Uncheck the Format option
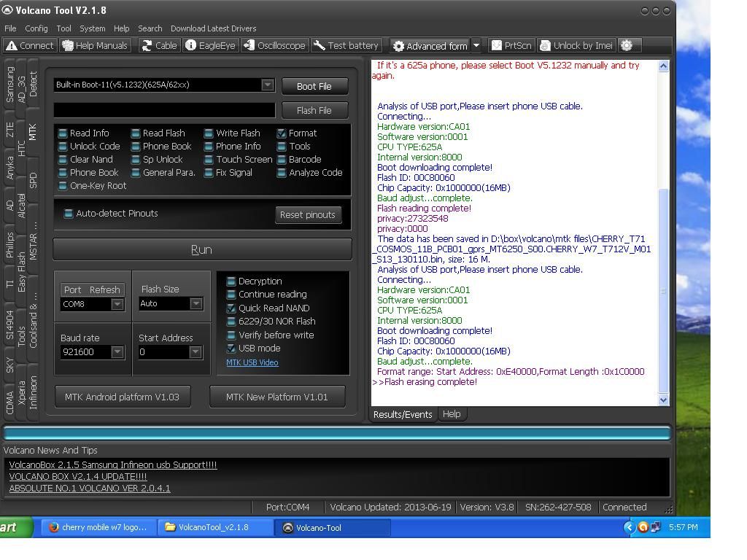 282,133
